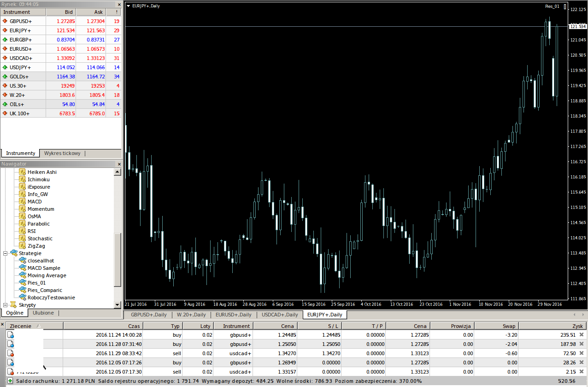Image resolution: width=588 pixels, height=387 pixels.
Task: Click the closeallhot expert advisor icon
Action: [22, 261]
